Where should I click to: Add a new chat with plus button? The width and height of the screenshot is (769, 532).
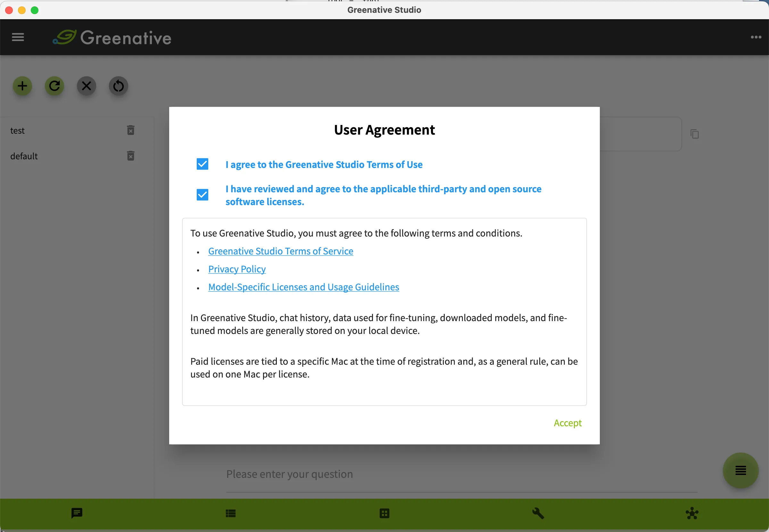click(22, 86)
